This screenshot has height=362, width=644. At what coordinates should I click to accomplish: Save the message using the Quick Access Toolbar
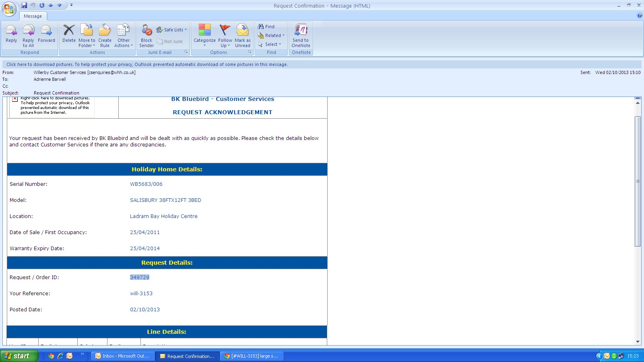tap(24, 5)
